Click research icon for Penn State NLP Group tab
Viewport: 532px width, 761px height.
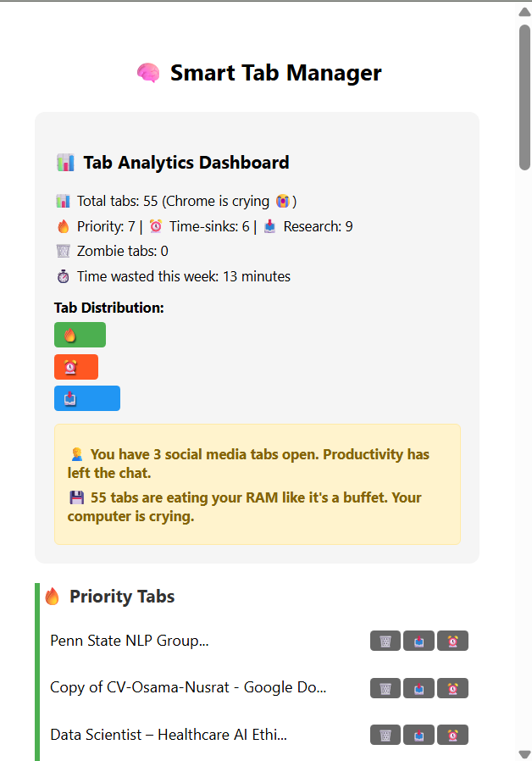click(419, 641)
